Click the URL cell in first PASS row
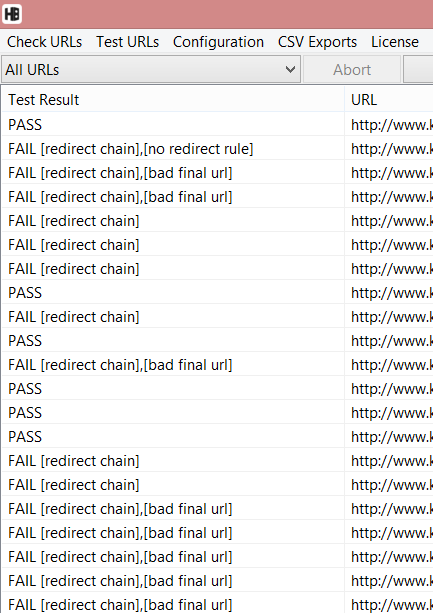Viewport: 433px width, 613px height. click(389, 125)
